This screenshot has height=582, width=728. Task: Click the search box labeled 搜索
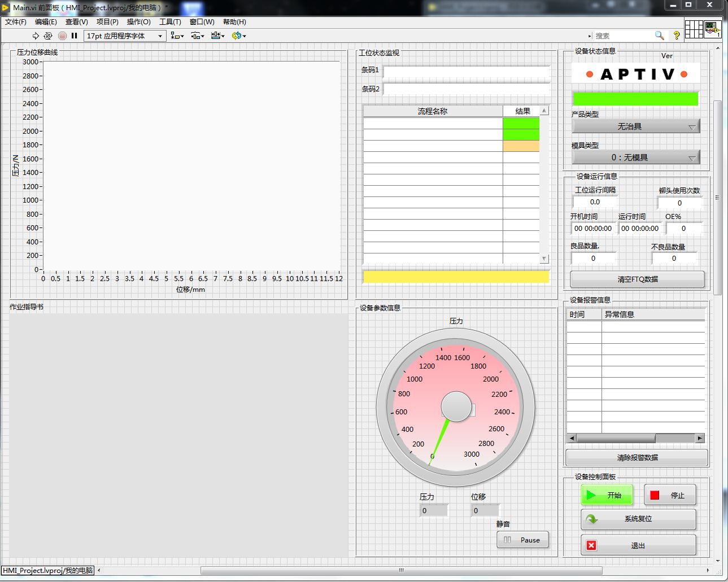(x=623, y=36)
